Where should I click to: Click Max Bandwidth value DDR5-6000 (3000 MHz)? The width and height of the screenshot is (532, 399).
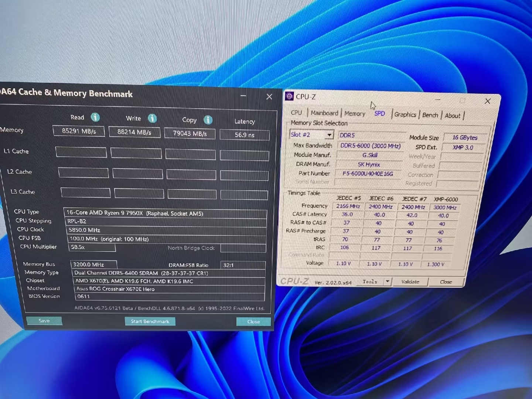(x=371, y=146)
